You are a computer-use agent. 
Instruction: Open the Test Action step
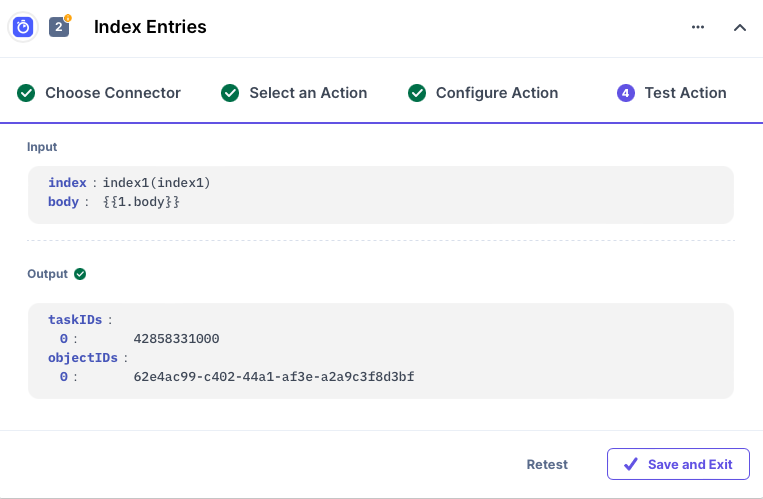(685, 93)
